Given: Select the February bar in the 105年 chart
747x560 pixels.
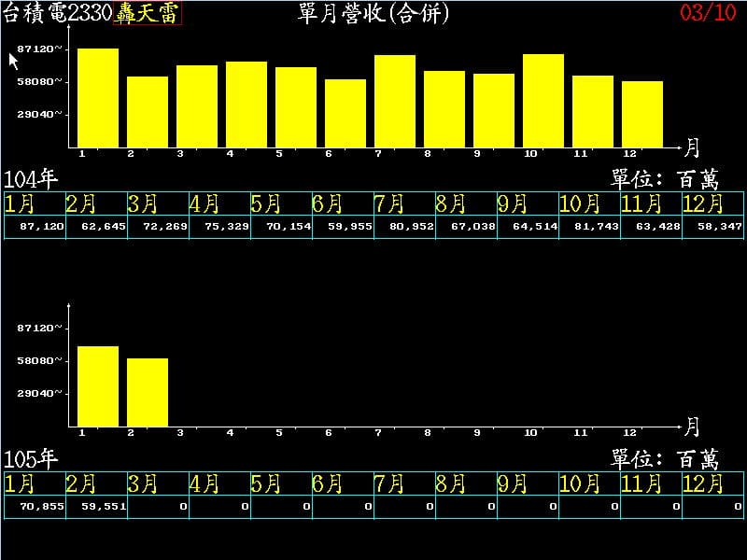Looking at the screenshot, I should tap(148, 392).
